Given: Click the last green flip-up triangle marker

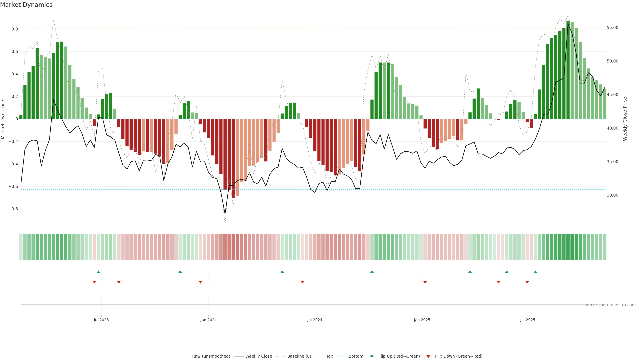Looking at the screenshot, I should [x=535, y=272].
